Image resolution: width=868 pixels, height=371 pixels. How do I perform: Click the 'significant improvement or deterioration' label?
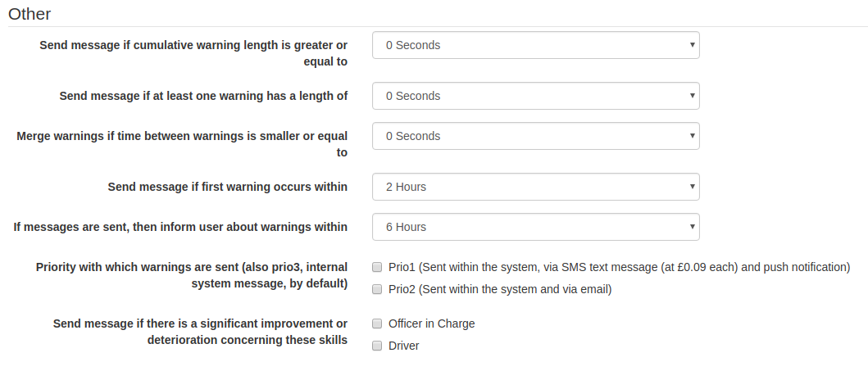coord(200,331)
